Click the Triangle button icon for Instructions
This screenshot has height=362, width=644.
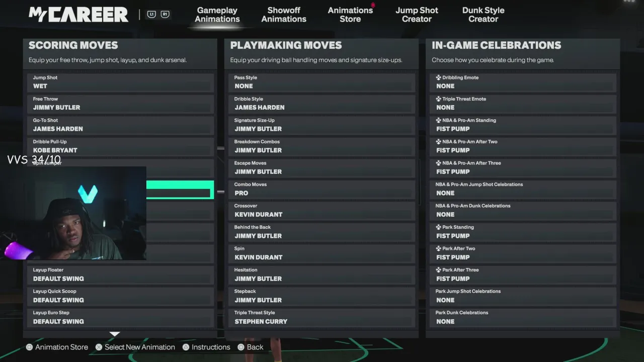click(x=186, y=347)
